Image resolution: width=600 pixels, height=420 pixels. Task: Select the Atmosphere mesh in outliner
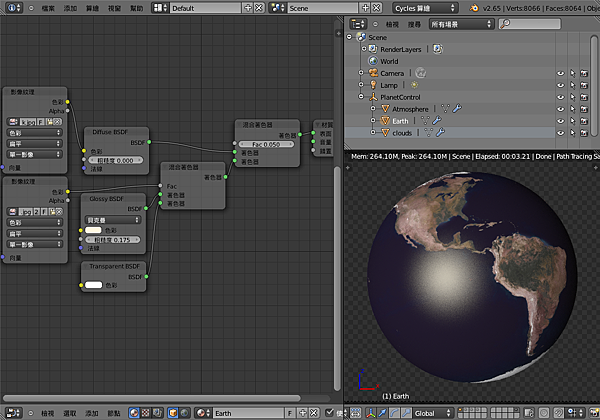410,109
